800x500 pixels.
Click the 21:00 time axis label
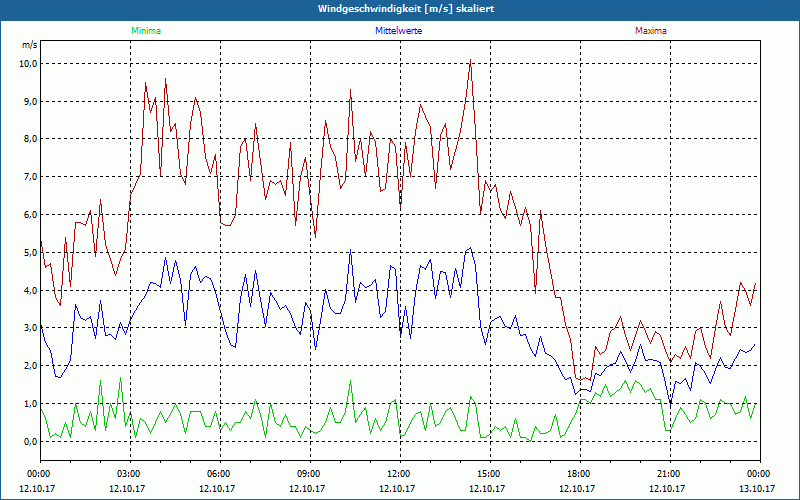[670, 474]
